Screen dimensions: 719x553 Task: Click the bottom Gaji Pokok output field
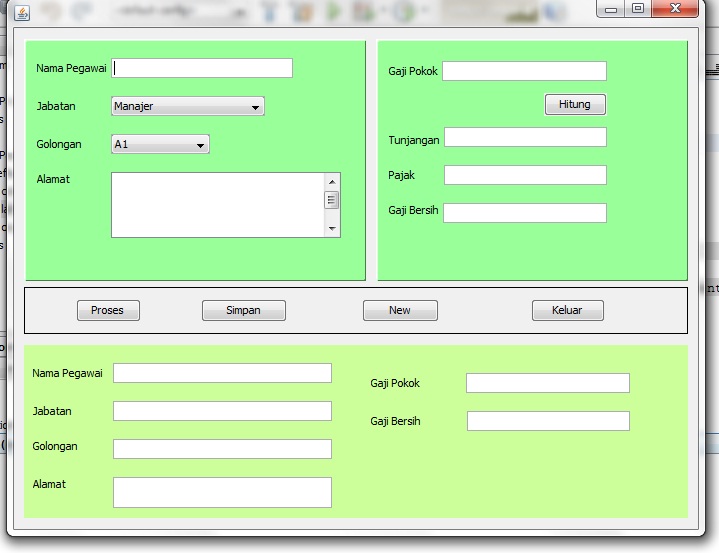(548, 383)
